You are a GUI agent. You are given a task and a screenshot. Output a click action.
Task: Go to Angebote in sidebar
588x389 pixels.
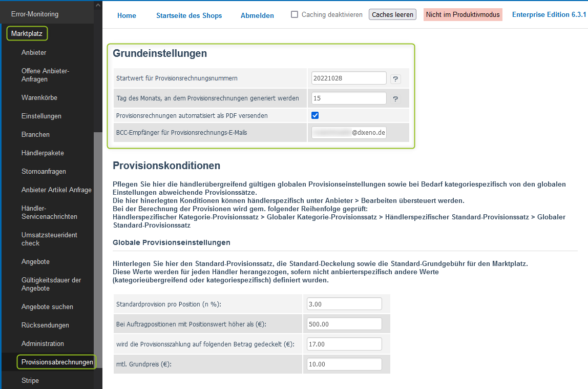(36, 261)
